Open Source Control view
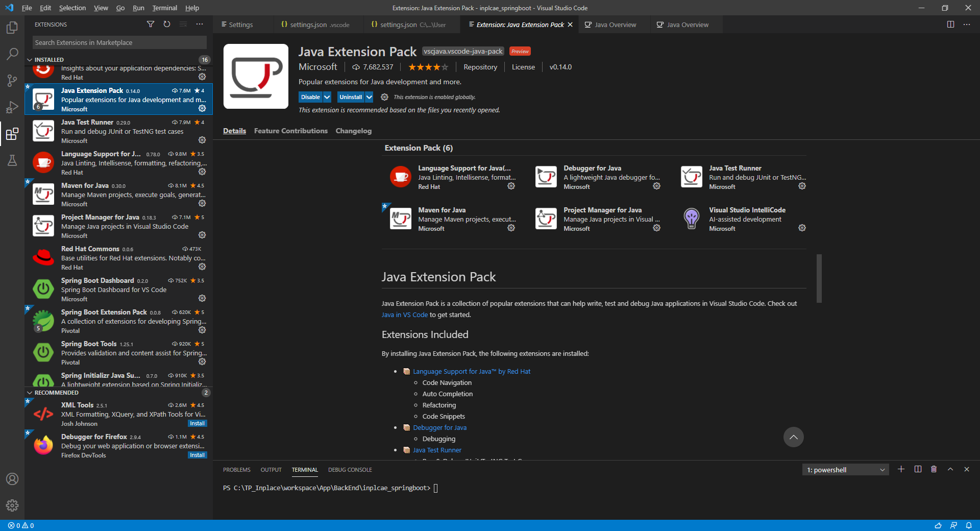 [x=12, y=80]
